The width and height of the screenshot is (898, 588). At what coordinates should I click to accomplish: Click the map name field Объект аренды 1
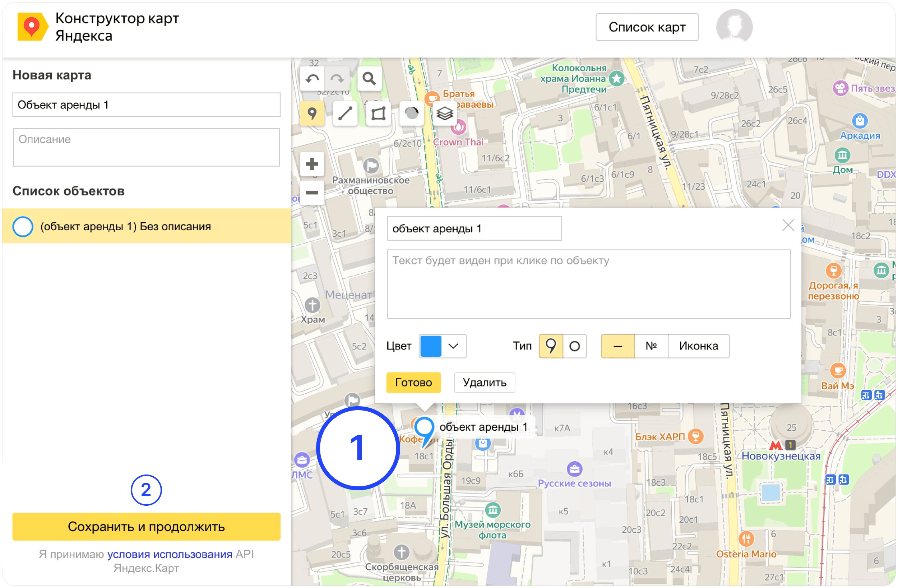[147, 105]
